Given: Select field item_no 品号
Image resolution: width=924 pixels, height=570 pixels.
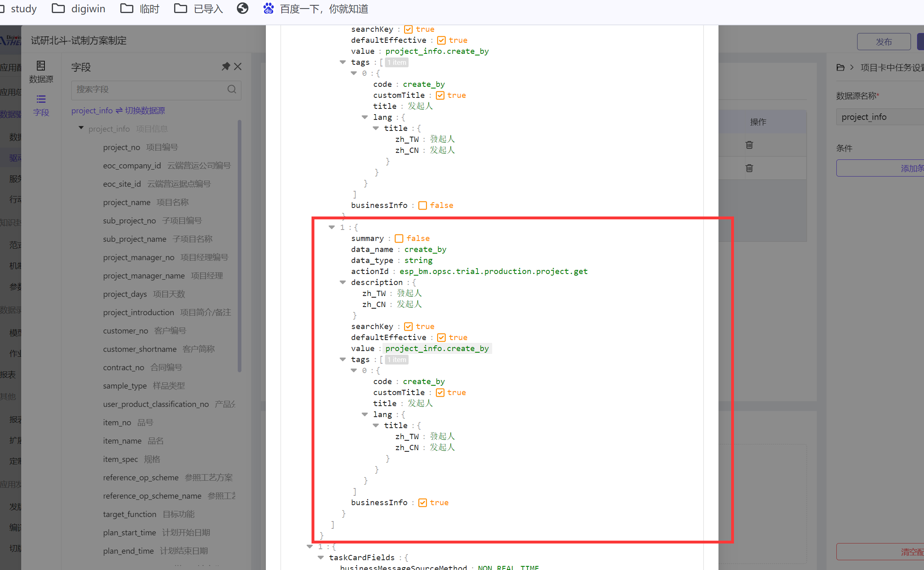Looking at the screenshot, I should pyautogui.click(x=128, y=422).
